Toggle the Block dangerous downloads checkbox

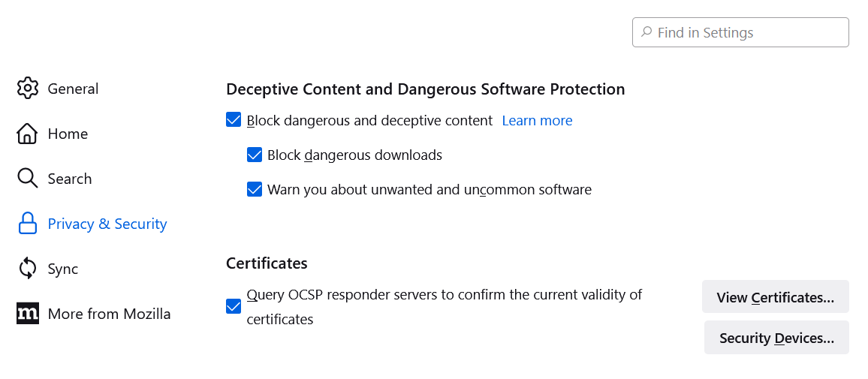click(255, 155)
